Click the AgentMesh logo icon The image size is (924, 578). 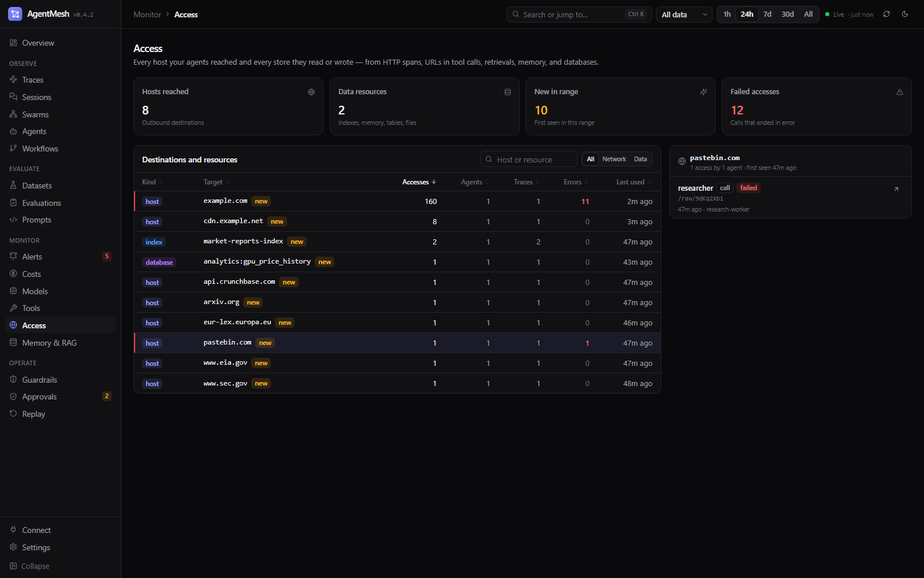pyautogui.click(x=15, y=14)
